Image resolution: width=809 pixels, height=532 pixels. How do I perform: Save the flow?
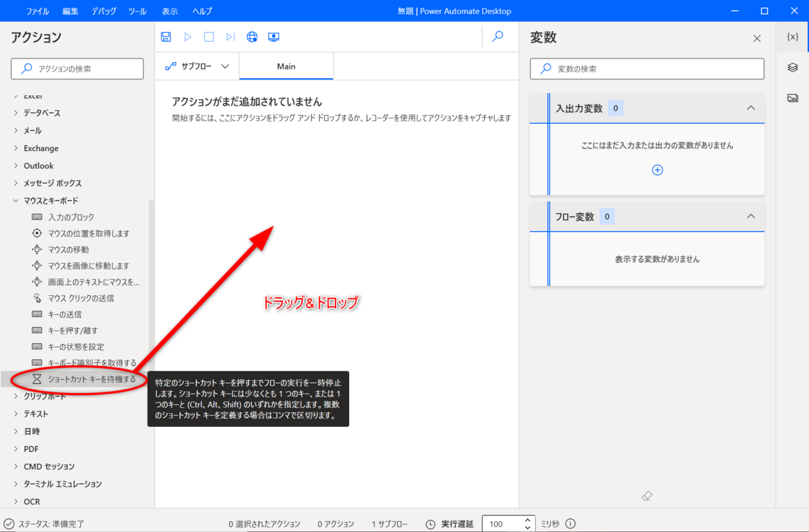(165, 37)
